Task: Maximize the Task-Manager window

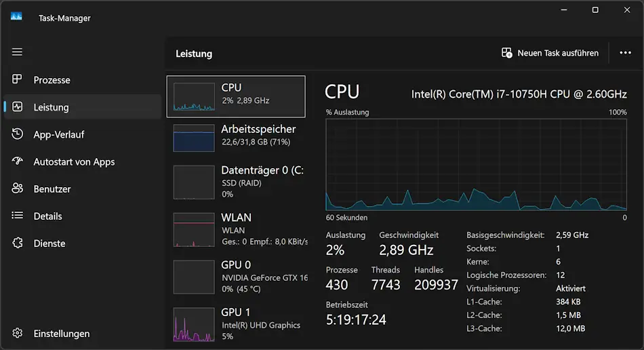Action: (x=595, y=10)
